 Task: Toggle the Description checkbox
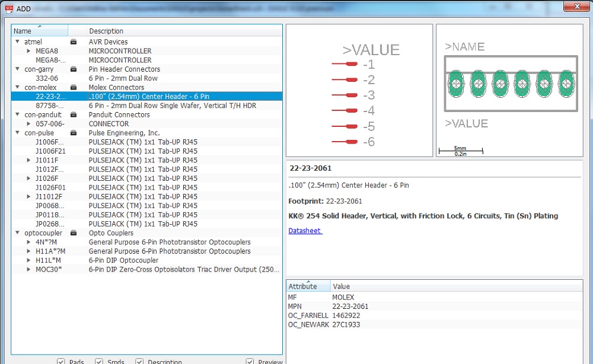139,362
